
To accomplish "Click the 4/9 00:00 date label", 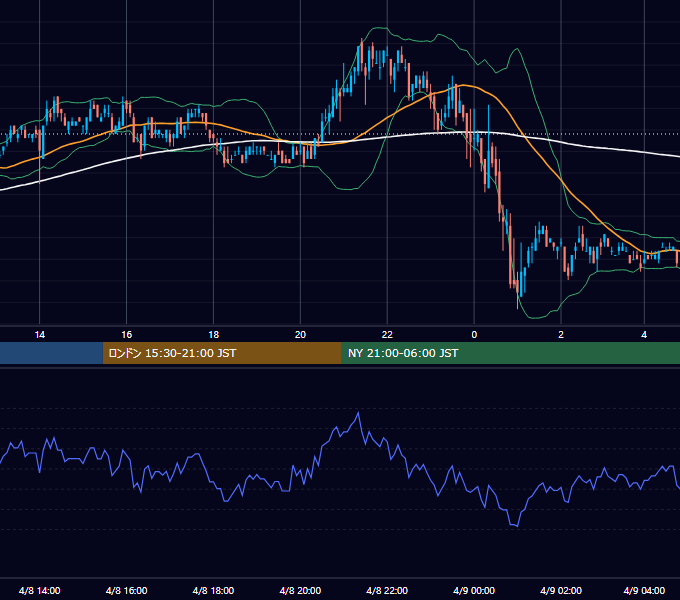I will click(474, 590).
